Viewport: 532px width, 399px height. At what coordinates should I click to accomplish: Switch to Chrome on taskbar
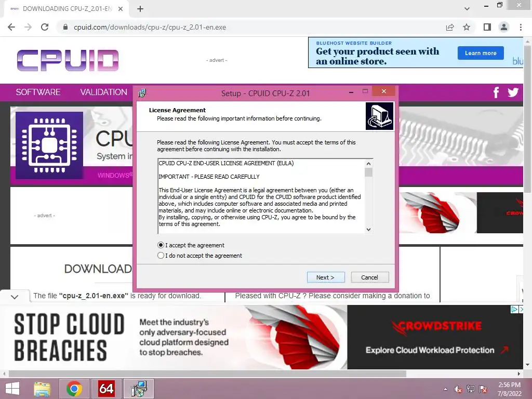74,389
